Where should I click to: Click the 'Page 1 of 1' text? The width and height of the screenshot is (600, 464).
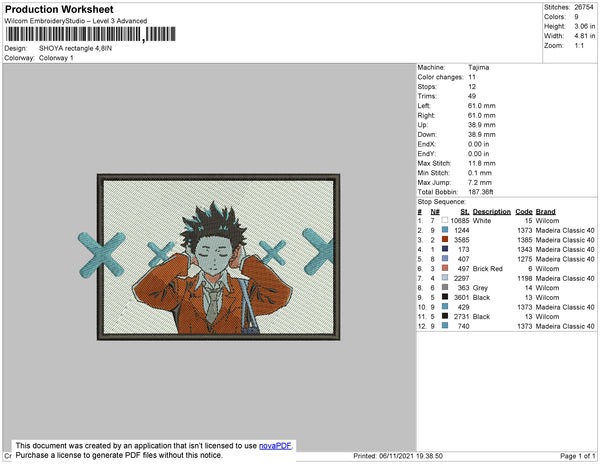[578, 456]
